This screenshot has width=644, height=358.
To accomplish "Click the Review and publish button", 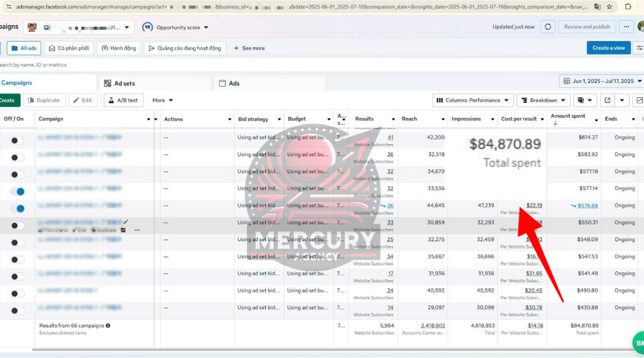I will point(587,27).
